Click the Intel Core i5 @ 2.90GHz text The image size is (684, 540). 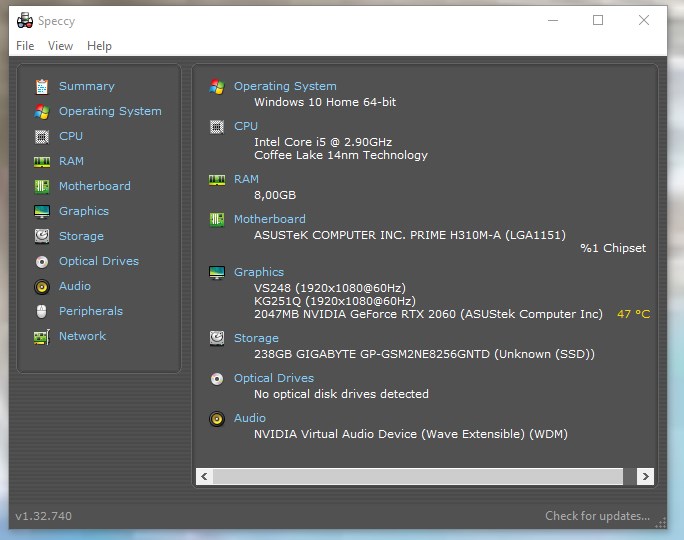pos(323,142)
